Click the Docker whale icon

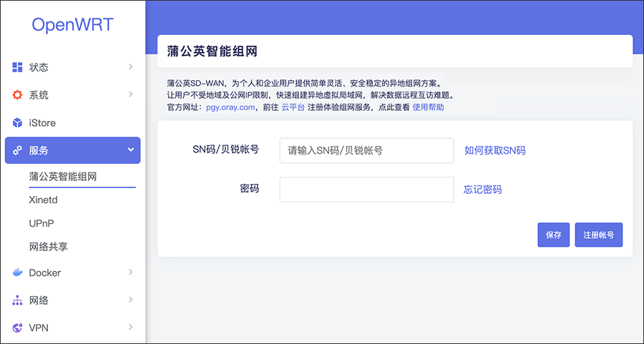[17, 272]
